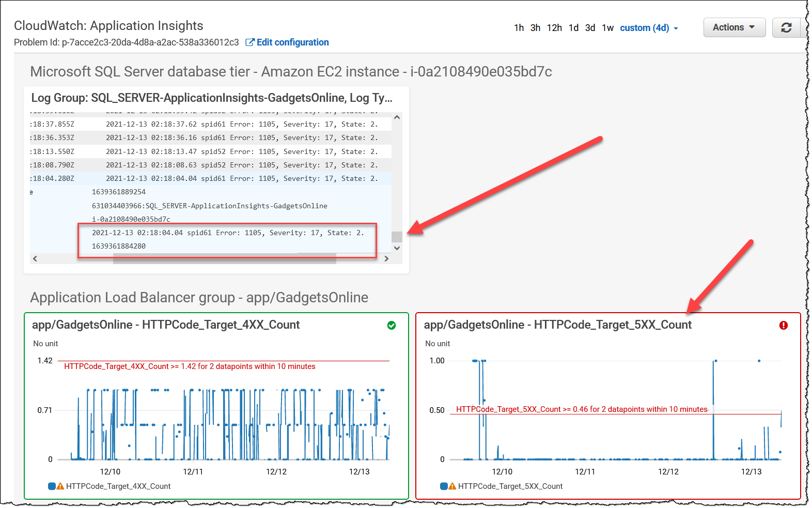
Task: Click the HTTPCode_Target_5XX_Count legend blue swatch
Action: 444,486
